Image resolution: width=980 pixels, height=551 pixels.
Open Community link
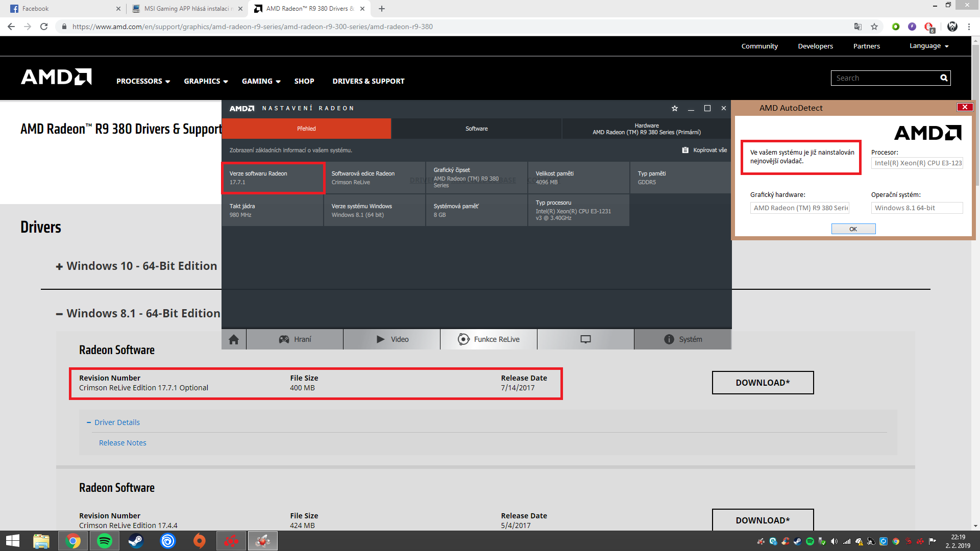(759, 46)
